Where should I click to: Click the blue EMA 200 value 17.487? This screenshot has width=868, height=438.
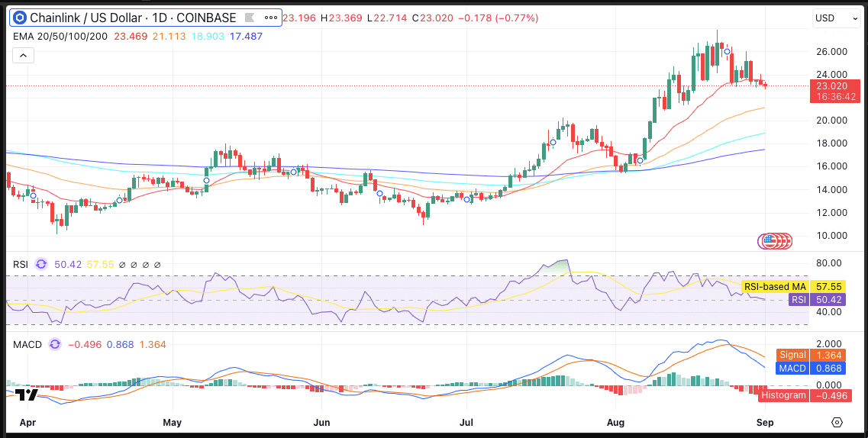[247, 37]
